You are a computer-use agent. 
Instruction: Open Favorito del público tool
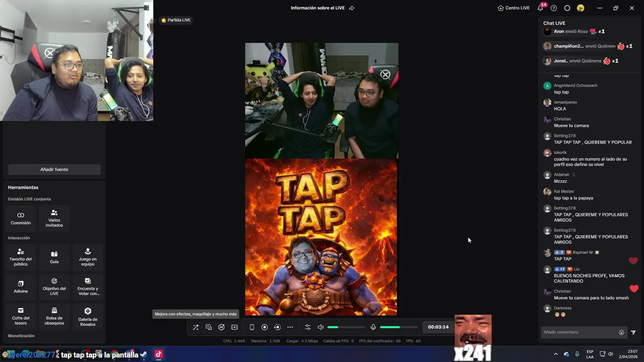[x=21, y=257]
